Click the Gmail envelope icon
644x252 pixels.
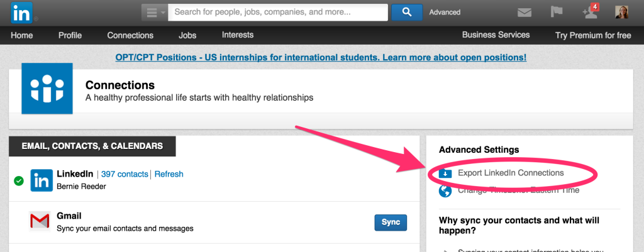[x=40, y=221]
